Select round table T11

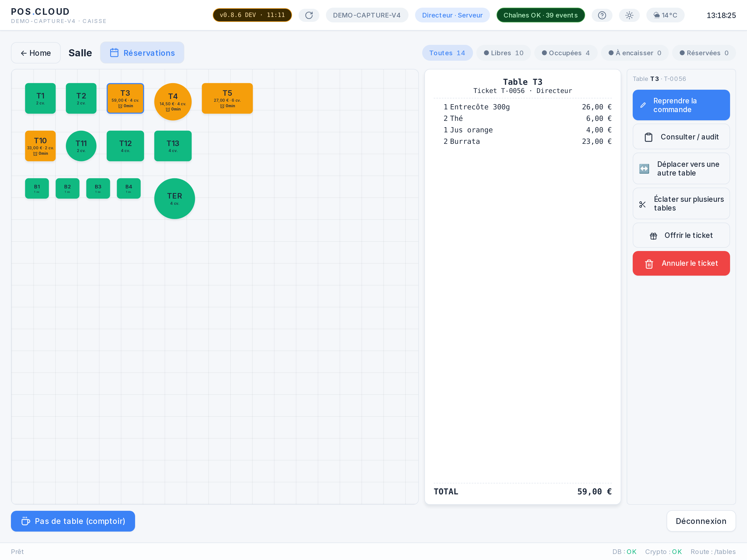(81, 146)
